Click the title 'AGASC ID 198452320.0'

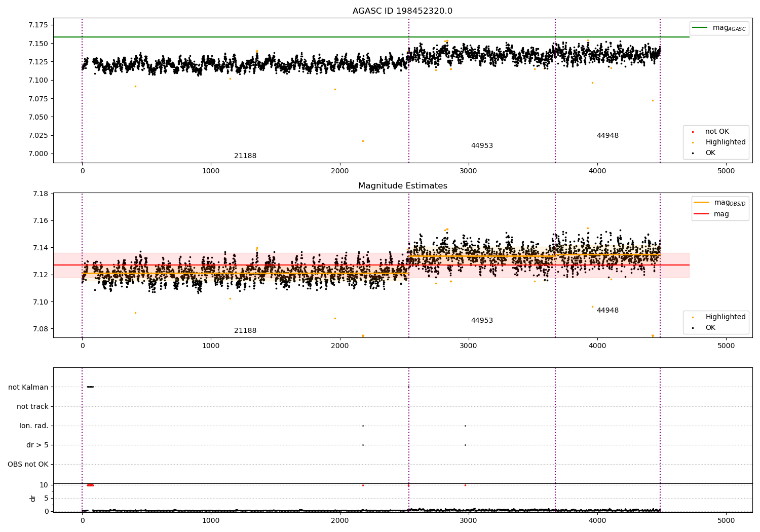coord(402,11)
